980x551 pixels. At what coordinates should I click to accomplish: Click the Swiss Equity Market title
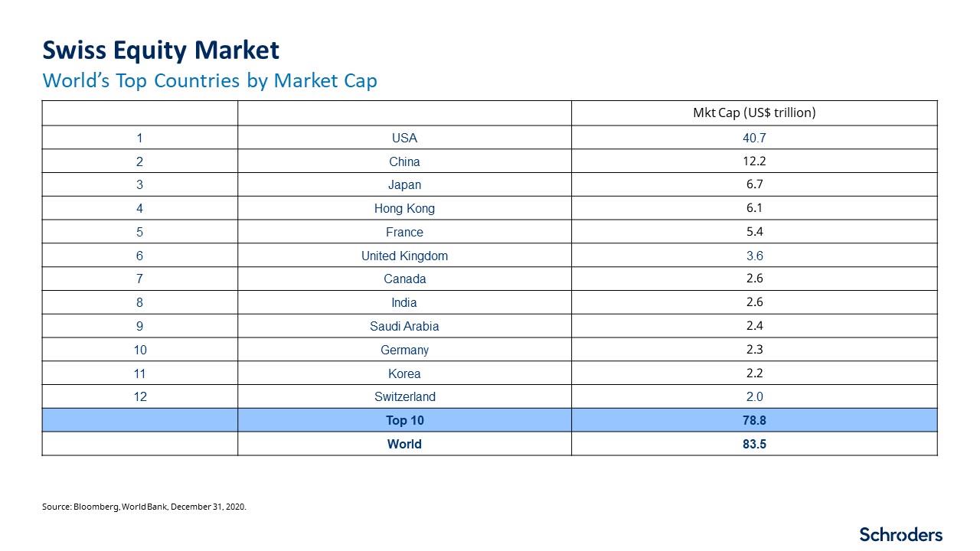pyautogui.click(x=162, y=51)
